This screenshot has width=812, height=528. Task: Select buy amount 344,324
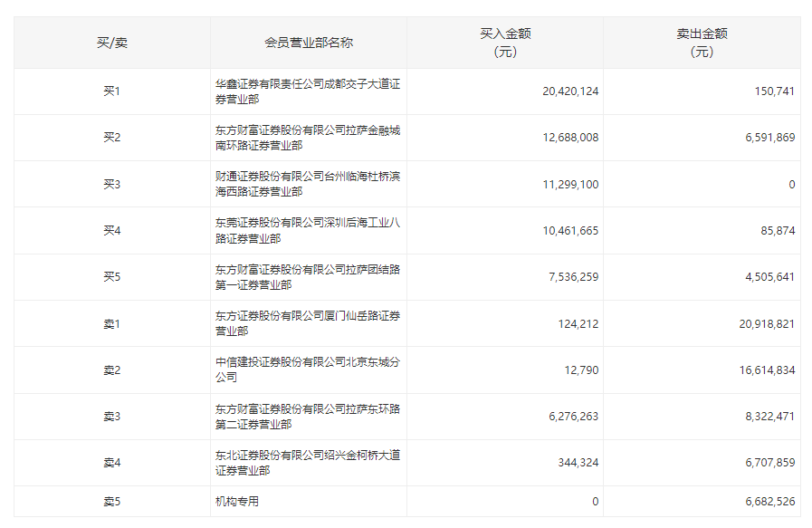click(x=578, y=462)
